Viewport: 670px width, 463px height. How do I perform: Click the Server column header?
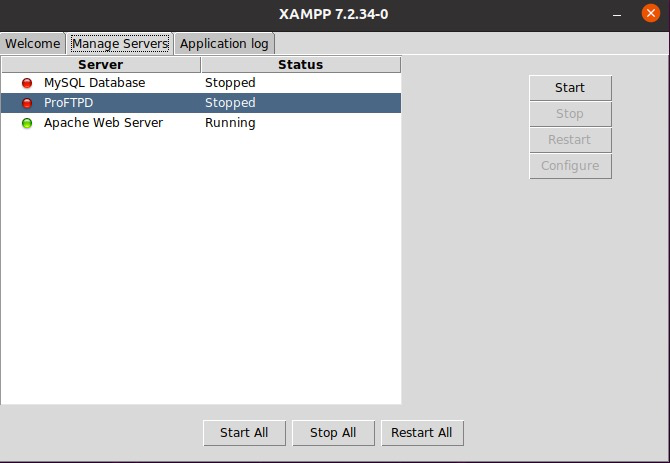coord(101,65)
